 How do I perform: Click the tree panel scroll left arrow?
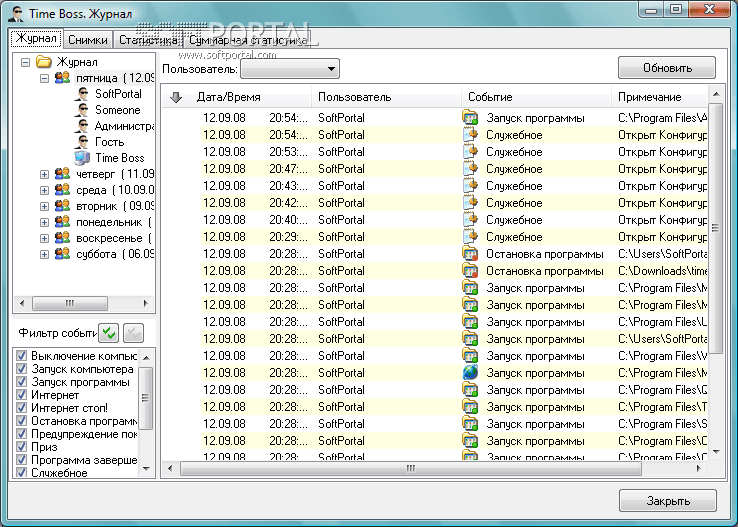tap(22, 303)
